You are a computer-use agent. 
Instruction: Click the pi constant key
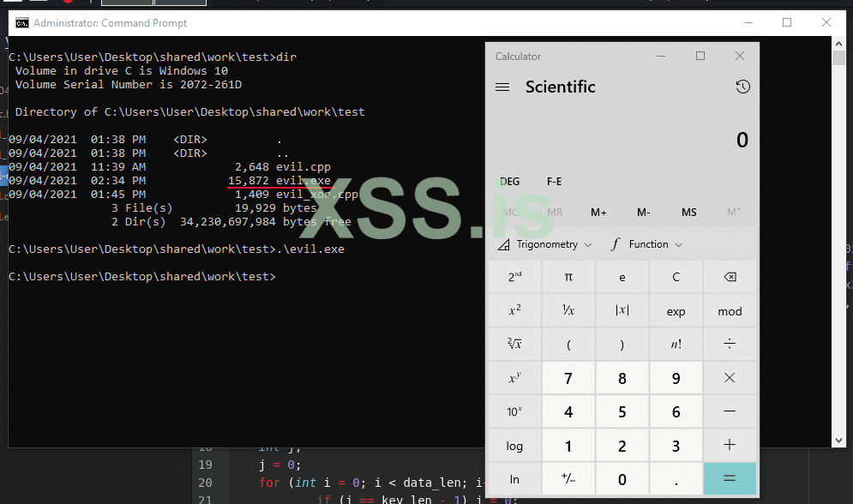tap(568, 277)
